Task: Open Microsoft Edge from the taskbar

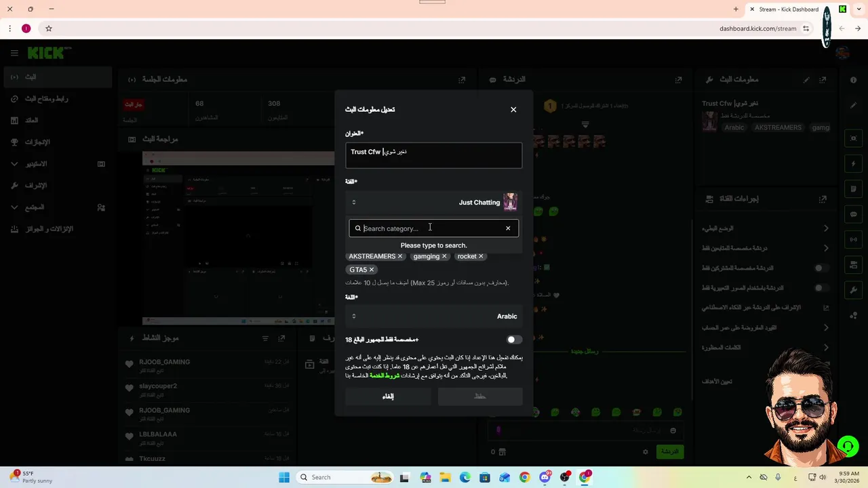Action: pos(465,477)
